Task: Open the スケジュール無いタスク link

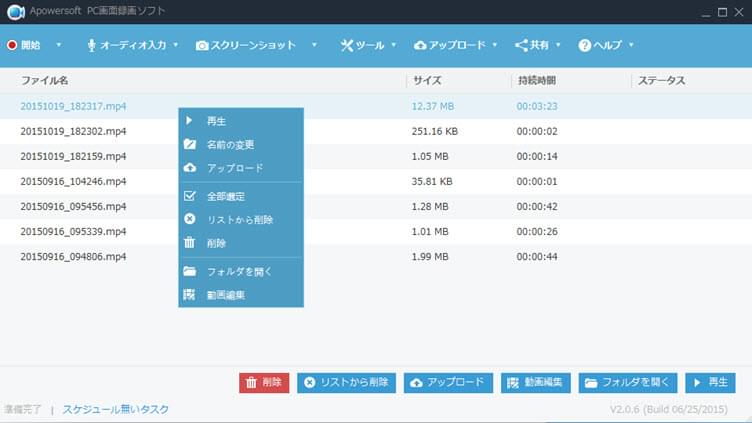Action: 116,410
